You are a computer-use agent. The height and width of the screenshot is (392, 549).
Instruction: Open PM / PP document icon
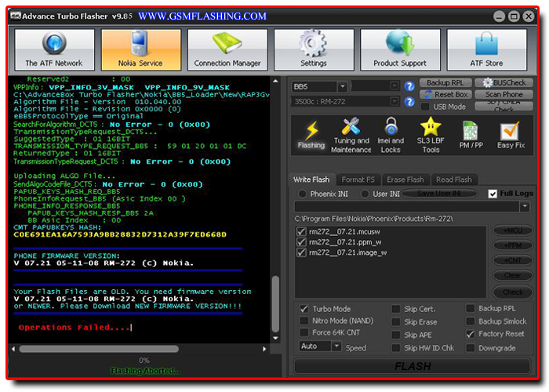[x=471, y=135]
